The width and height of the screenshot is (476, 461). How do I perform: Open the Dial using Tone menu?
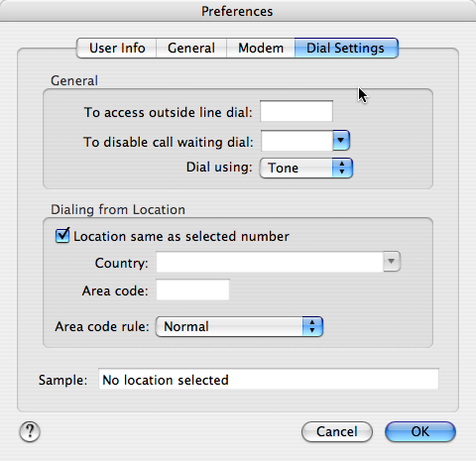tap(306, 168)
